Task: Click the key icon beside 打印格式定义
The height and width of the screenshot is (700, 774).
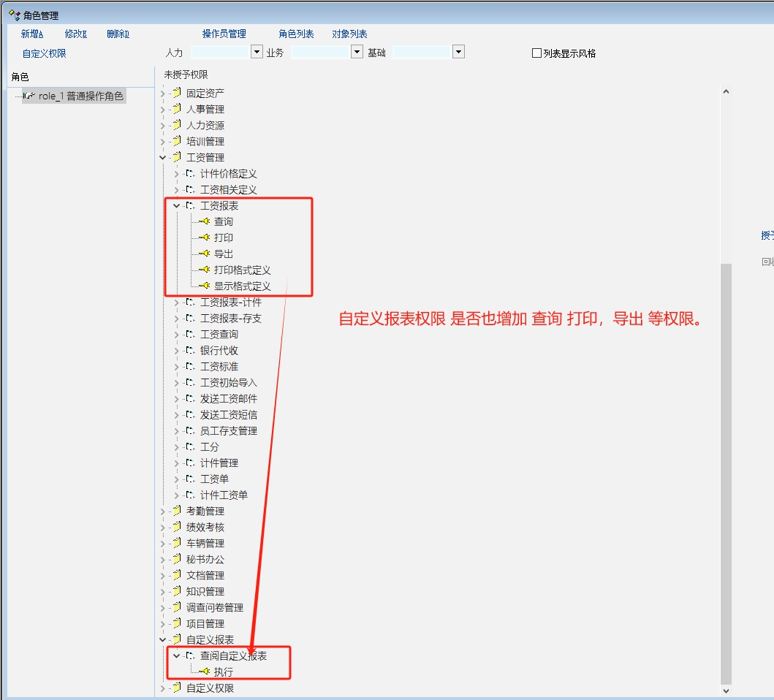Action: 205,270
